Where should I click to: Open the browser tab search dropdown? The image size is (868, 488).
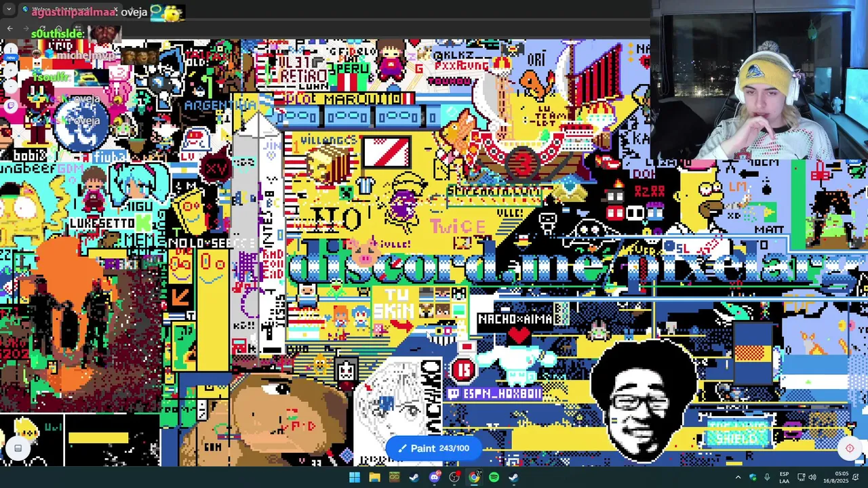pos(9,9)
